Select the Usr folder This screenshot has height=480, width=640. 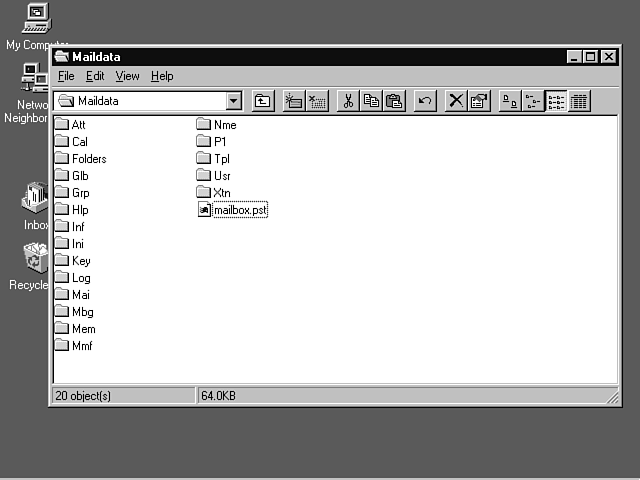[222, 176]
